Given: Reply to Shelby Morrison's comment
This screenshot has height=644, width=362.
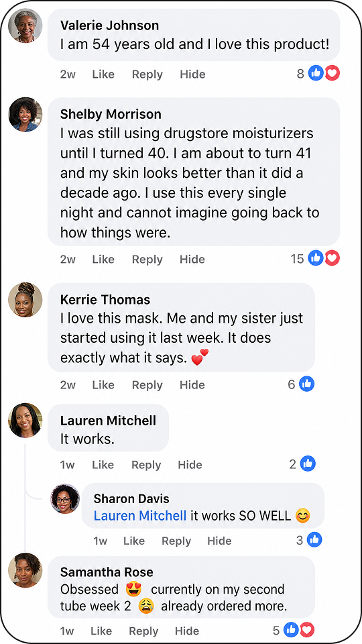Looking at the screenshot, I should click(147, 260).
